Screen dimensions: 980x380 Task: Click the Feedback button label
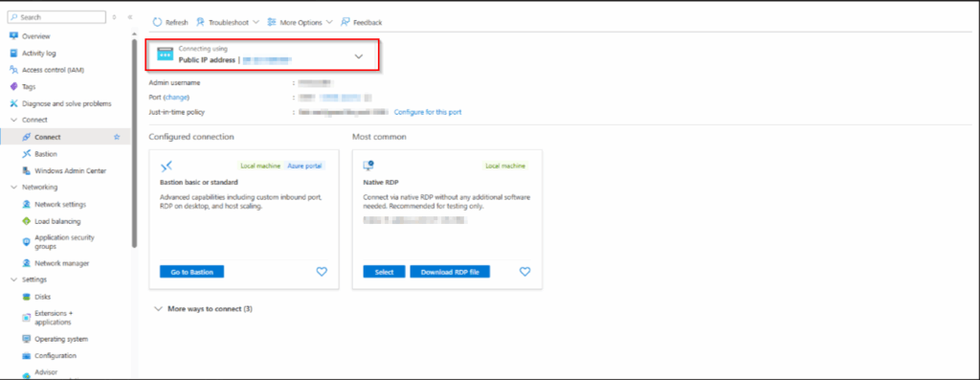pos(367,23)
